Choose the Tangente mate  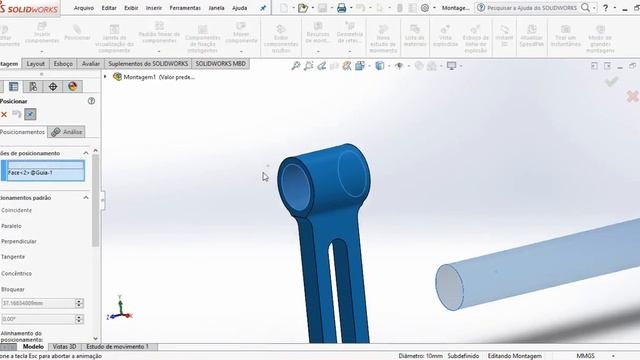[x=13, y=257]
